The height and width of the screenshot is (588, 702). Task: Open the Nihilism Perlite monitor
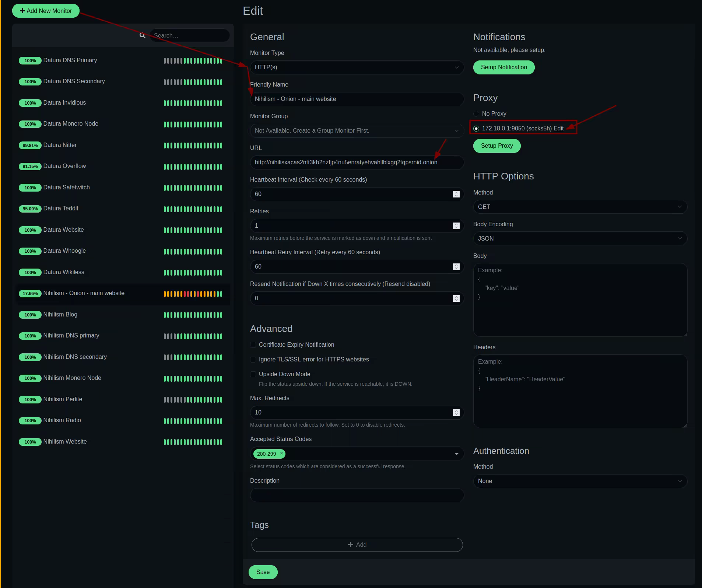(x=123, y=399)
